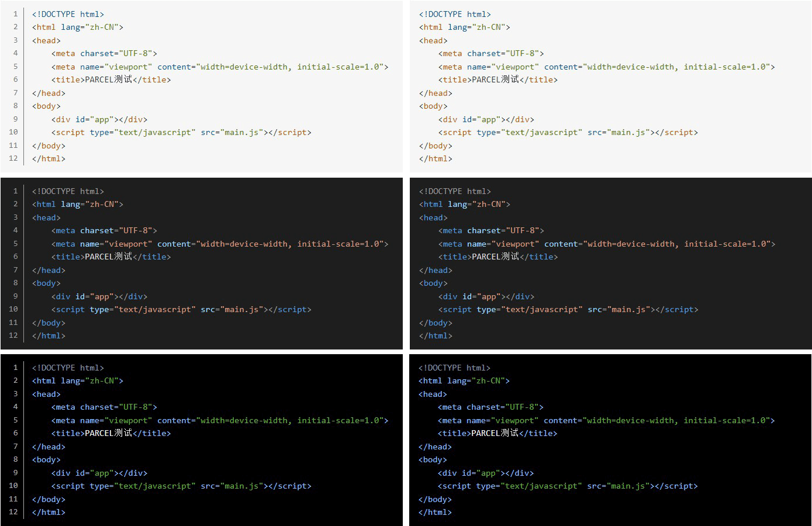This screenshot has width=812, height=526.
Task: Click closing head tag in light block without numbers
Action: (x=436, y=93)
